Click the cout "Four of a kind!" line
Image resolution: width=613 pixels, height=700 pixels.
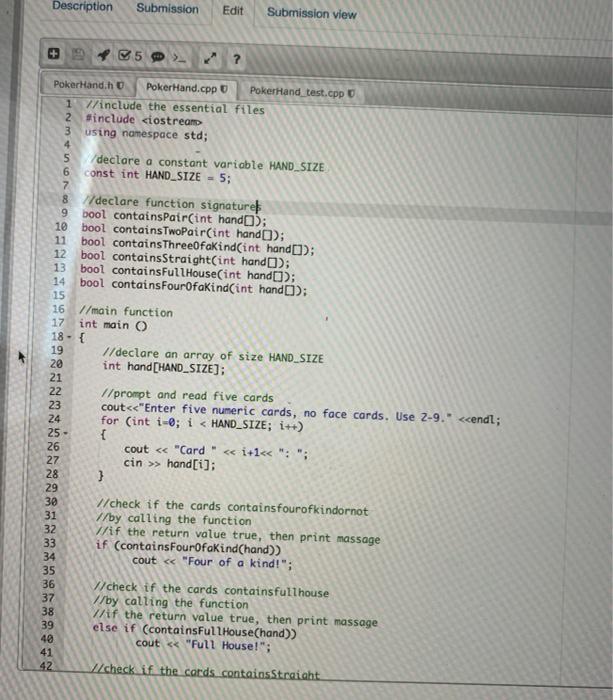212,562
